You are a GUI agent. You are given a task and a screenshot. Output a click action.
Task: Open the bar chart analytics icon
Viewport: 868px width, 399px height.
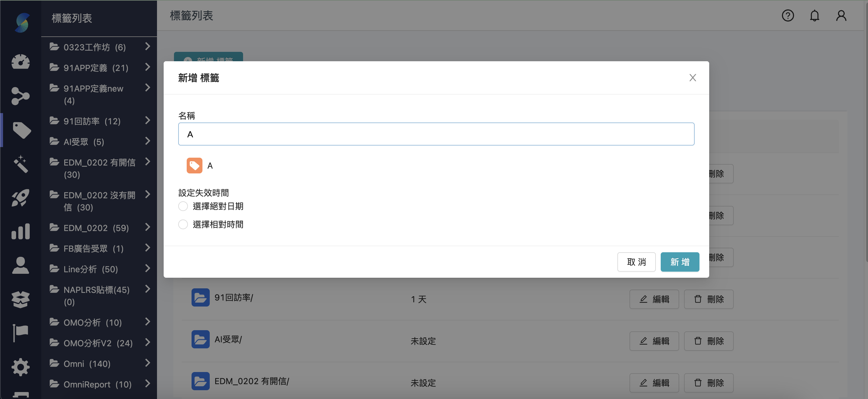click(x=21, y=232)
